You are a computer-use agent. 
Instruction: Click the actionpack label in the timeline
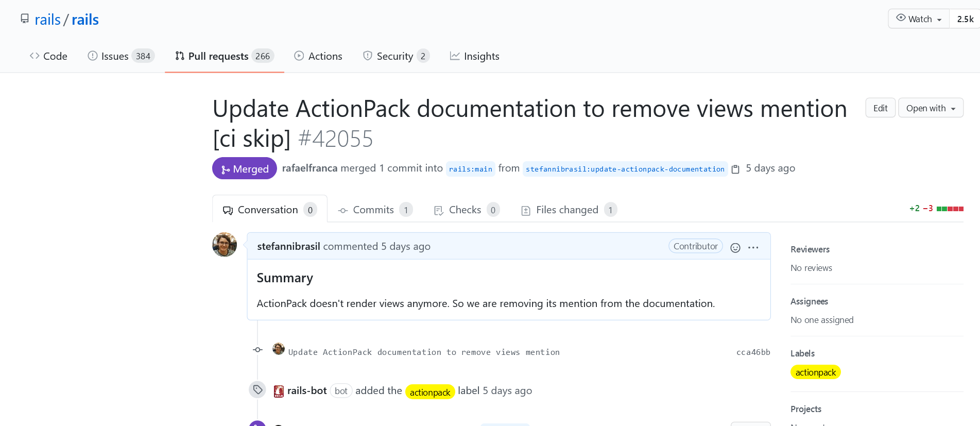tap(430, 393)
